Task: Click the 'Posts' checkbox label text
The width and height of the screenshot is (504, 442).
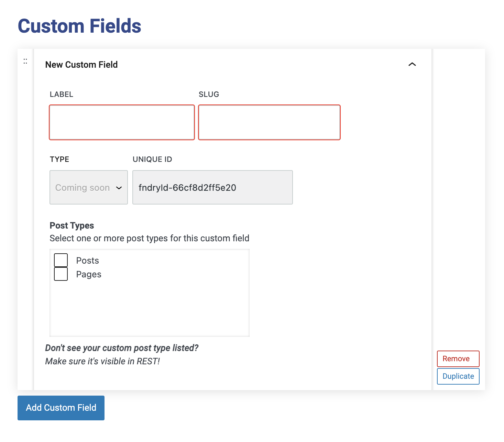Action: pyautogui.click(x=88, y=261)
